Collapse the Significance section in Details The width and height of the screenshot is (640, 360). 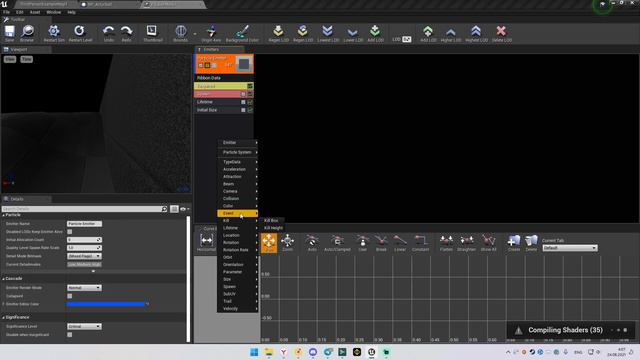pyautogui.click(x=4, y=318)
